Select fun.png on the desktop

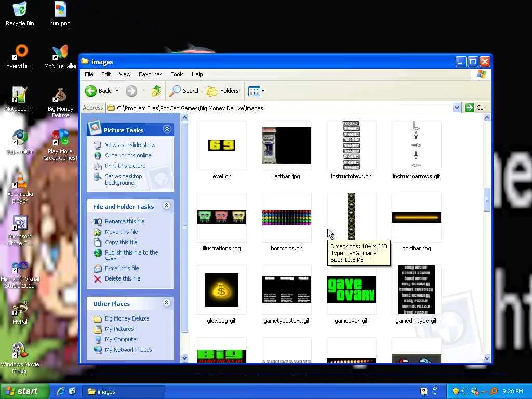click(60, 14)
